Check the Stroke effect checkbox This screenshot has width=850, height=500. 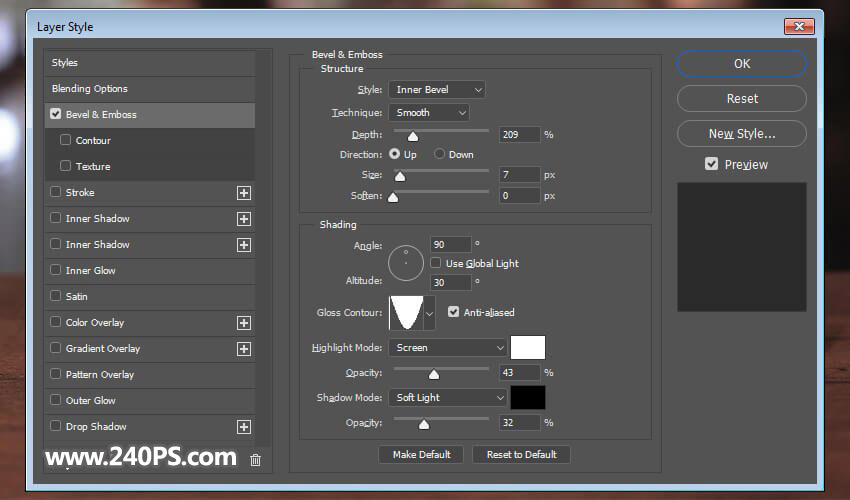55,191
